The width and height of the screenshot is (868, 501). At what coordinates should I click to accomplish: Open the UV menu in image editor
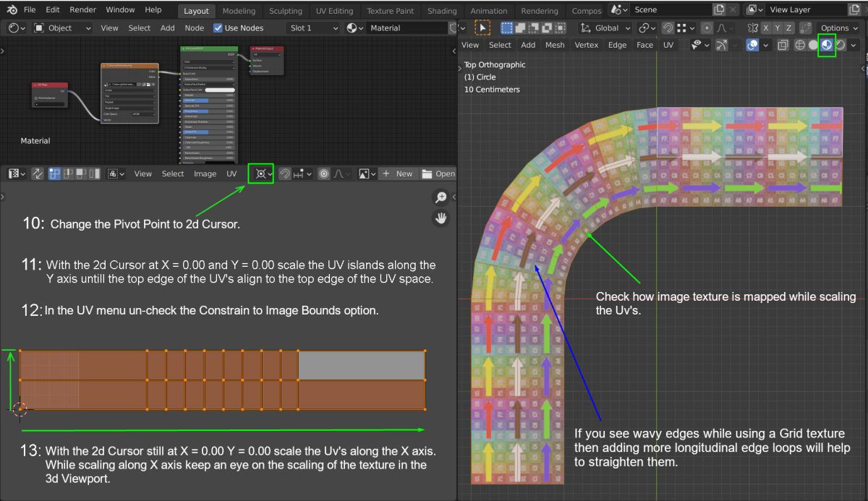click(x=231, y=174)
